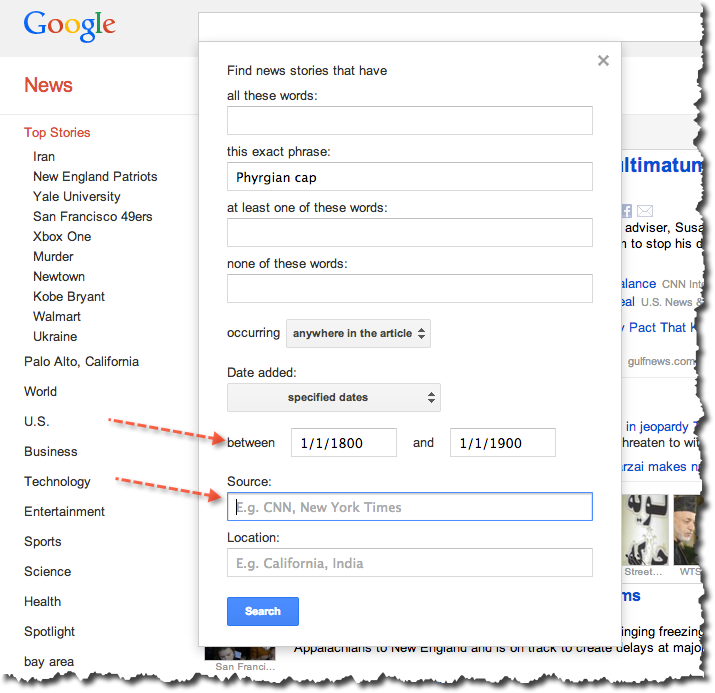Click the gulfnews.com source text
715x693 pixels.
(661, 361)
